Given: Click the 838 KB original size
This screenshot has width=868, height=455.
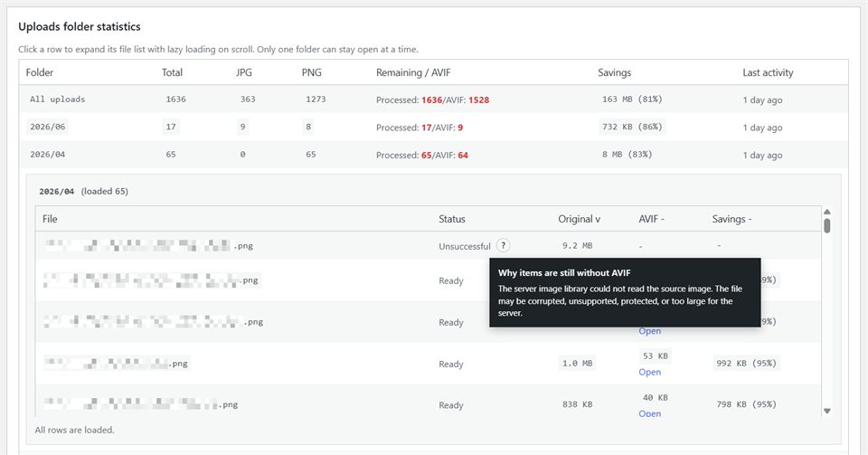Looking at the screenshot, I should click(578, 404).
